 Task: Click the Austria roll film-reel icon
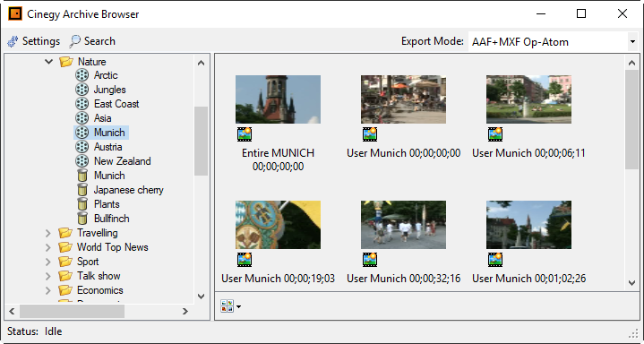click(82, 147)
